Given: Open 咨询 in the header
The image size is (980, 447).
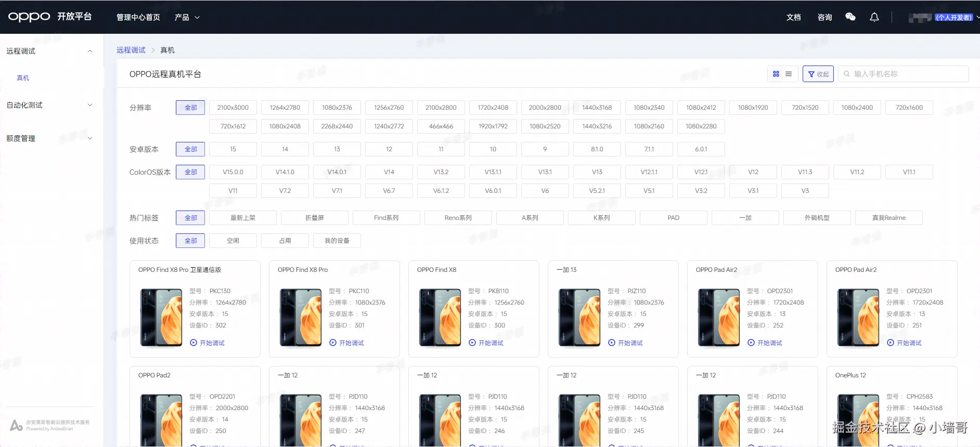Looking at the screenshot, I should [x=825, y=17].
